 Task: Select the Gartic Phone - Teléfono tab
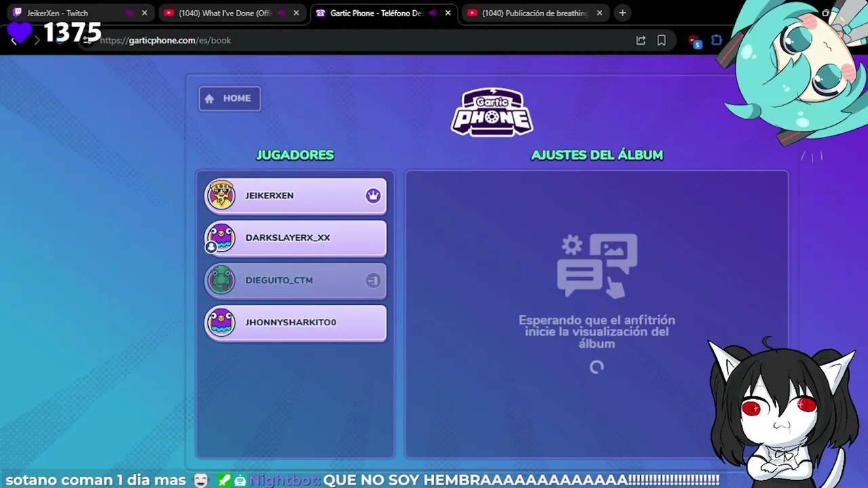tap(384, 13)
